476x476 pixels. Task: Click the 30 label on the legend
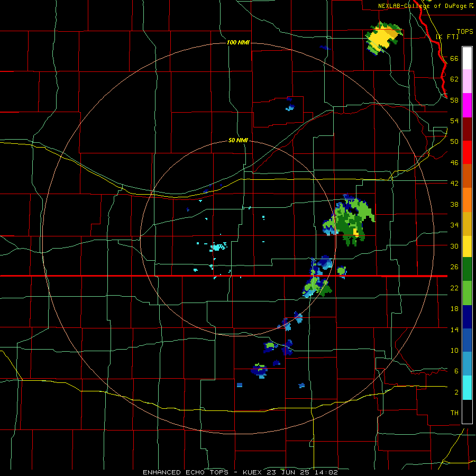(454, 246)
